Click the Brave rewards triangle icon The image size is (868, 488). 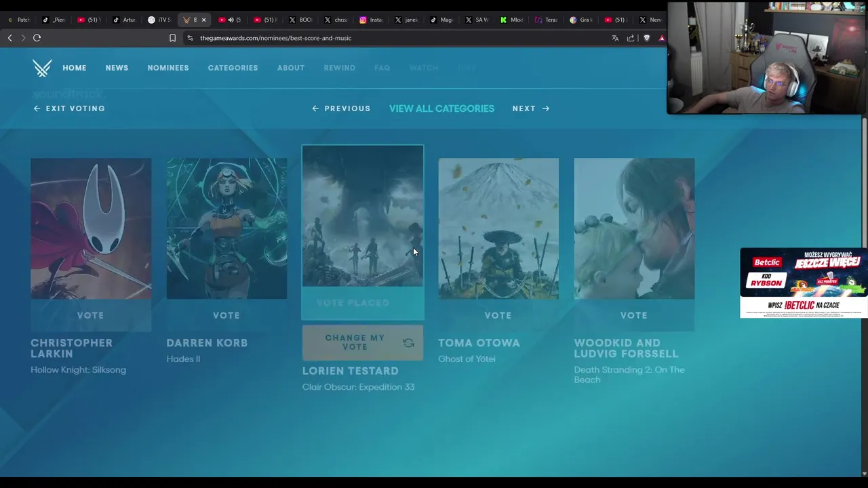pyautogui.click(x=662, y=38)
